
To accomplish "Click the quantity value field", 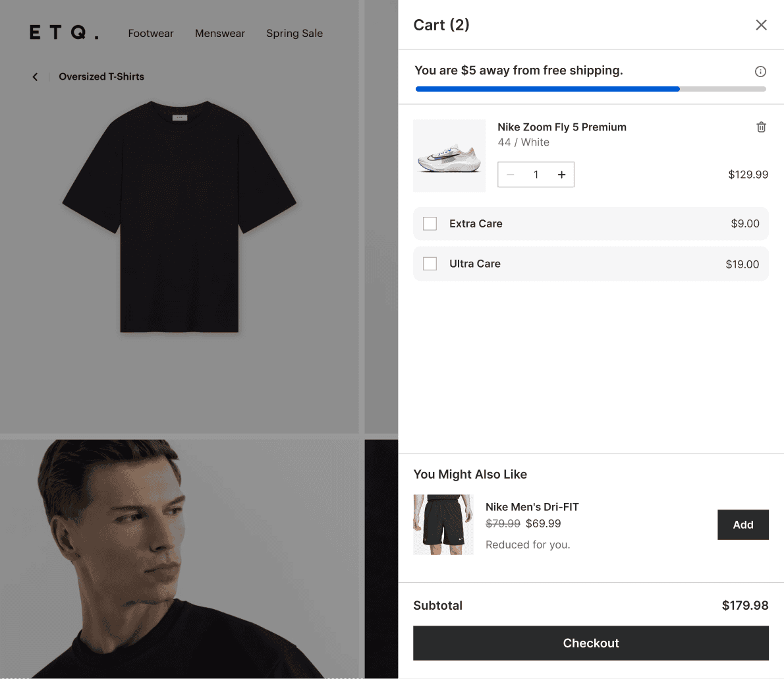I will pos(536,174).
